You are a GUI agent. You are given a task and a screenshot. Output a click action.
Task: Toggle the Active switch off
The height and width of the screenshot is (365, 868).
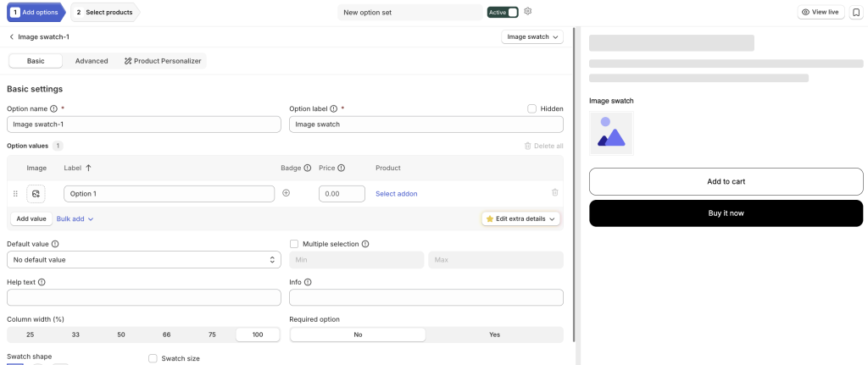click(x=503, y=12)
